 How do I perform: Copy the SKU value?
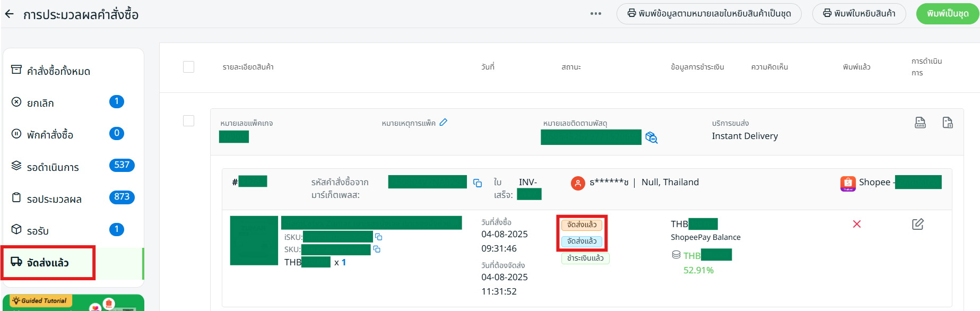(377, 249)
